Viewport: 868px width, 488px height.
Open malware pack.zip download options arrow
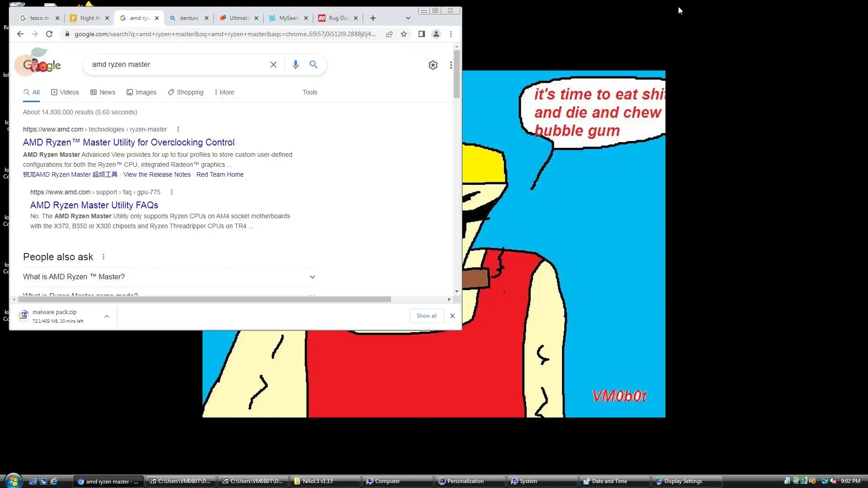click(x=107, y=316)
